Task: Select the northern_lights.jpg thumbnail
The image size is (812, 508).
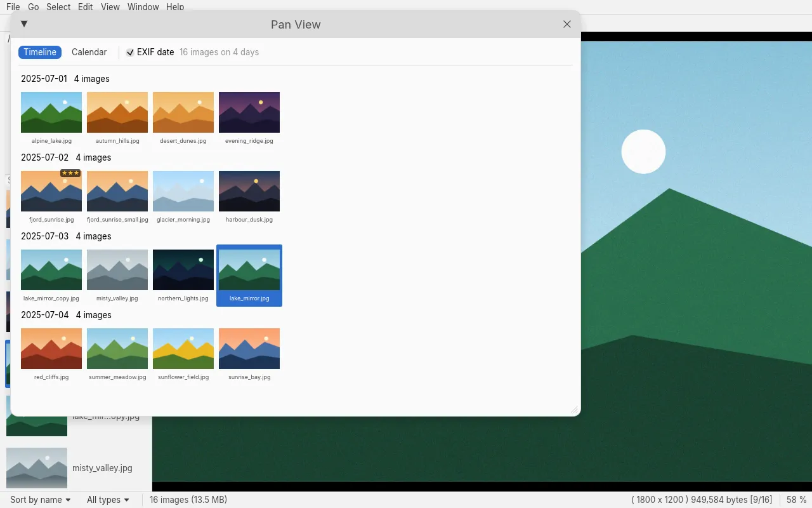Action: (183, 270)
